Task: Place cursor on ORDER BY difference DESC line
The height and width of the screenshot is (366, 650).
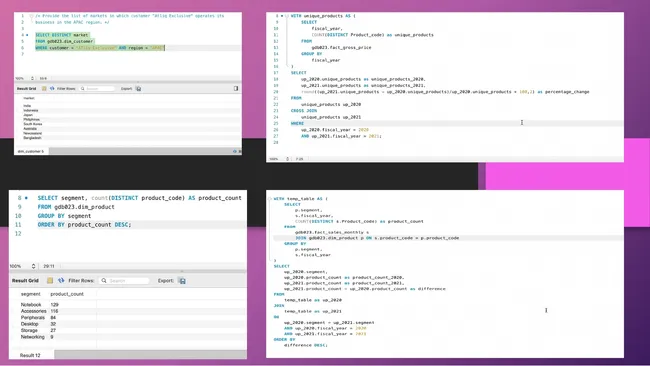Action: point(301,342)
